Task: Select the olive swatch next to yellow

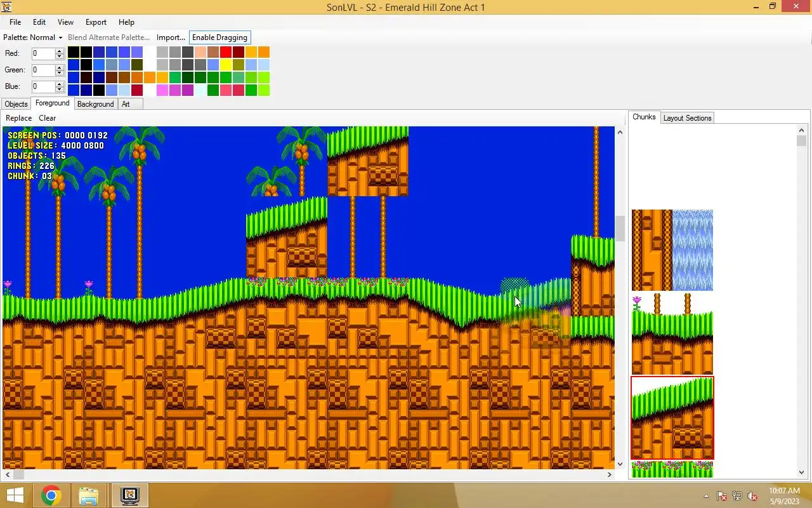Action: point(238,65)
